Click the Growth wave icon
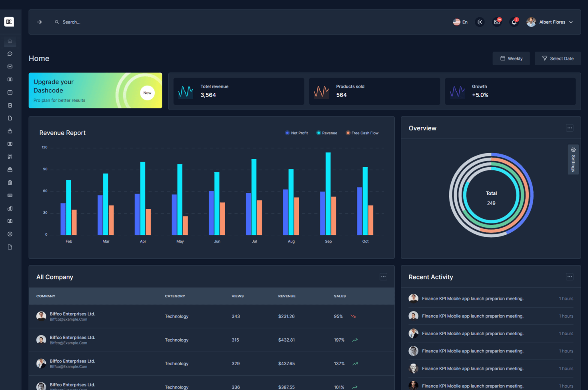The image size is (588, 390). click(457, 92)
